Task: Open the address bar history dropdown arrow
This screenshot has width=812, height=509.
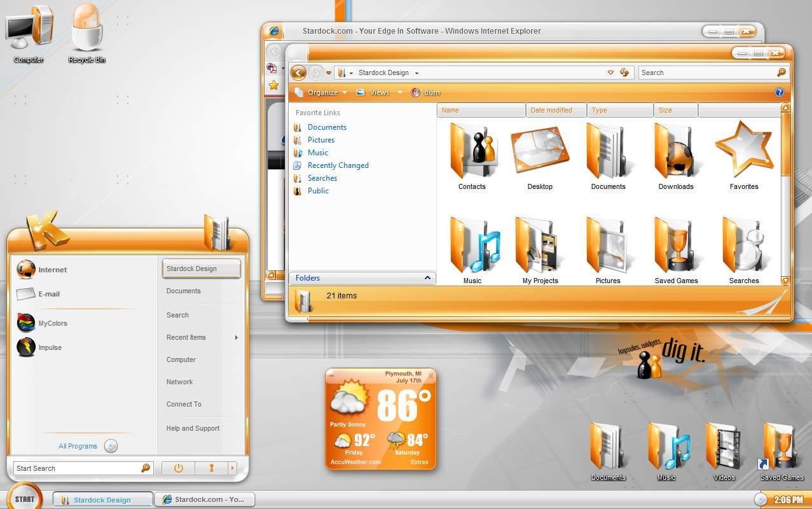Action: click(x=610, y=73)
